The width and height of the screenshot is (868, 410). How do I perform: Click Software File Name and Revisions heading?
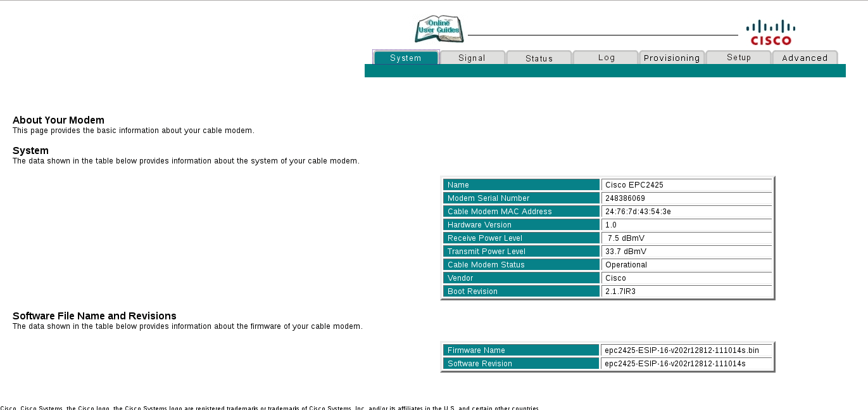(94, 316)
